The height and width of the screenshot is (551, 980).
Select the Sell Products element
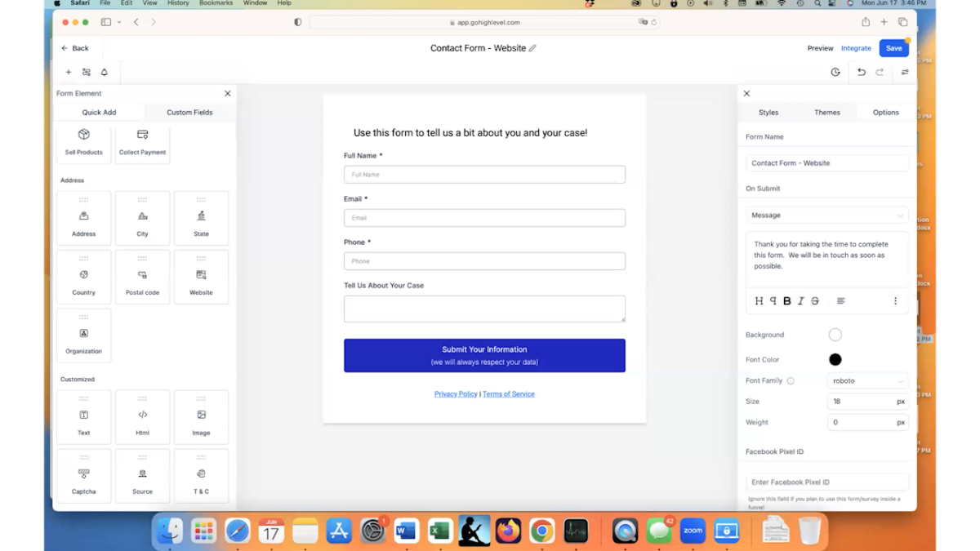point(83,144)
